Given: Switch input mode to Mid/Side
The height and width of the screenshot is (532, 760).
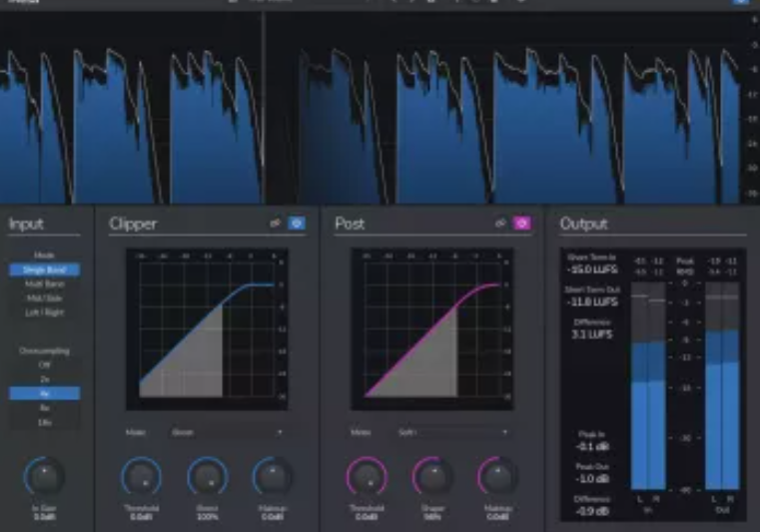Looking at the screenshot, I should point(44,298).
